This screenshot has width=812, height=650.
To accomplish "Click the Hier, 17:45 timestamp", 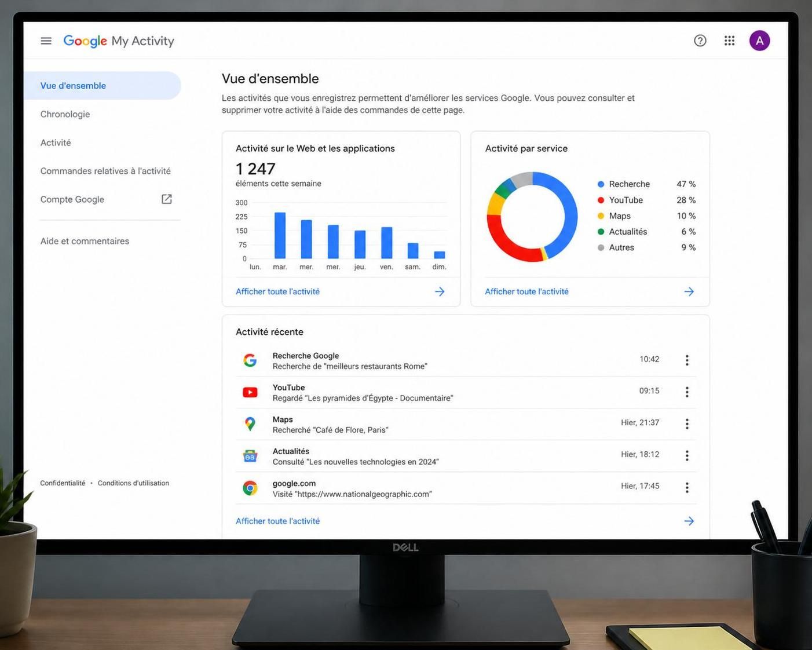I will coord(640,486).
